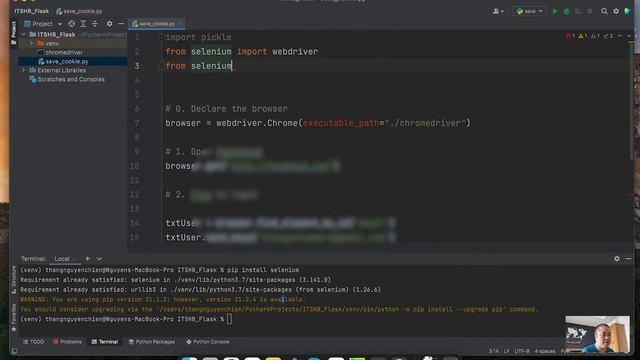640x360 pixels.
Task: Click UTF-8 encoding in status bar
Action: coord(522,351)
